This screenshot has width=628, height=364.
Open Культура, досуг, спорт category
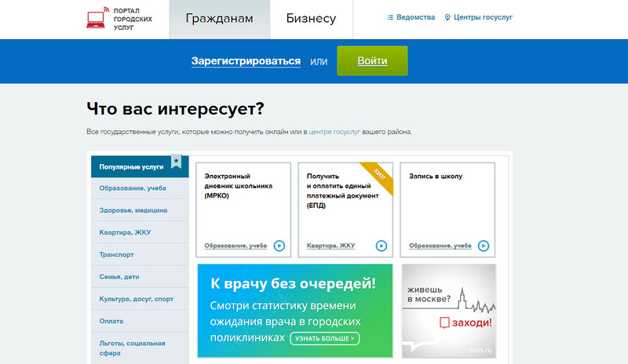click(140, 299)
